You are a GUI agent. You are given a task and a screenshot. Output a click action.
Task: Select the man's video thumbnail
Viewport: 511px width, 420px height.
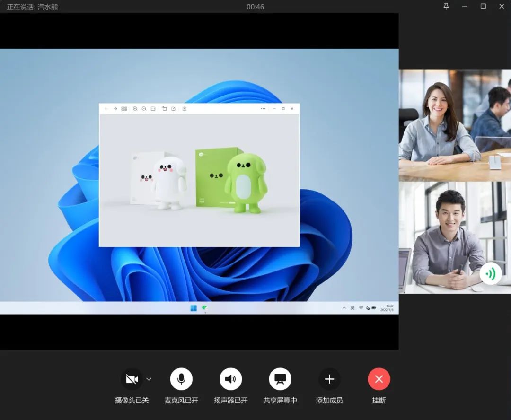click(455, 237)
